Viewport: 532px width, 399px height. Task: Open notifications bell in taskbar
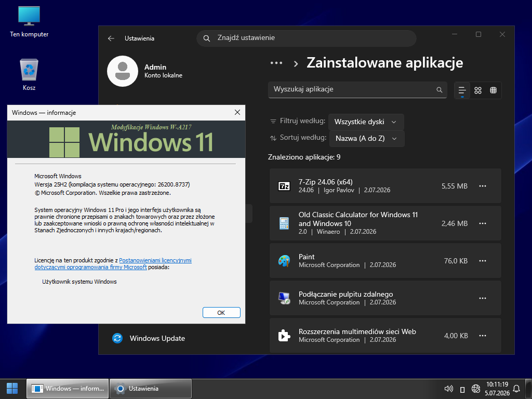516,389
